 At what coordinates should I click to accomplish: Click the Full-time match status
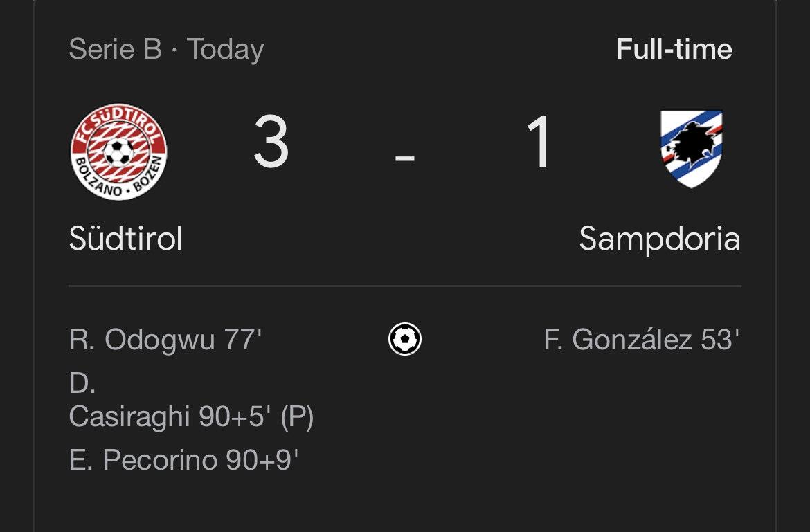pos(674,50)
